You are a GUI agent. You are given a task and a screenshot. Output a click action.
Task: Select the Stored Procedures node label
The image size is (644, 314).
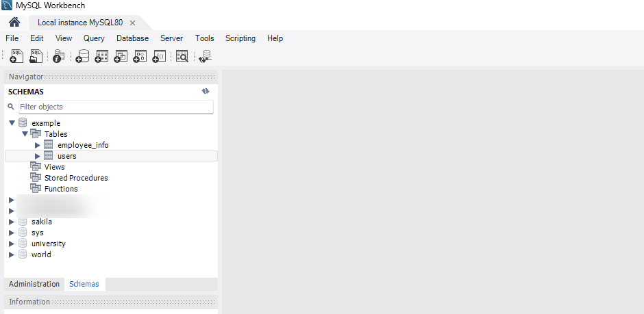point(76,178)
